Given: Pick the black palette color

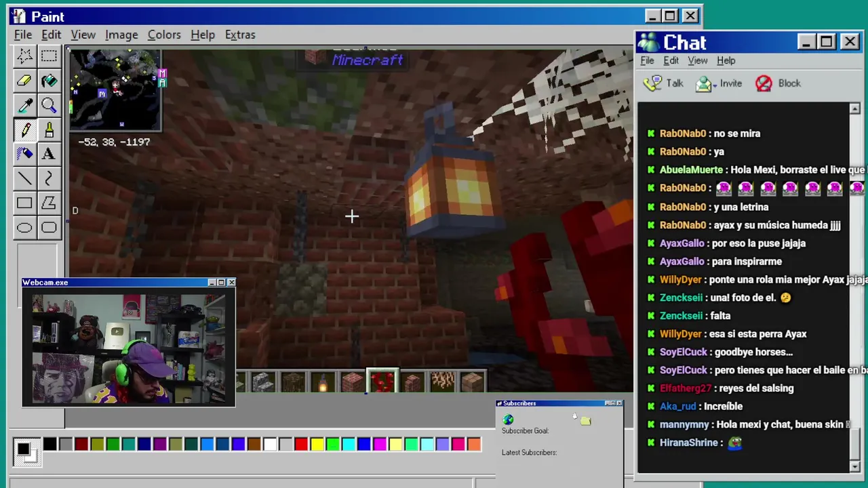Looking at the screenshot, I should [50, 445].
